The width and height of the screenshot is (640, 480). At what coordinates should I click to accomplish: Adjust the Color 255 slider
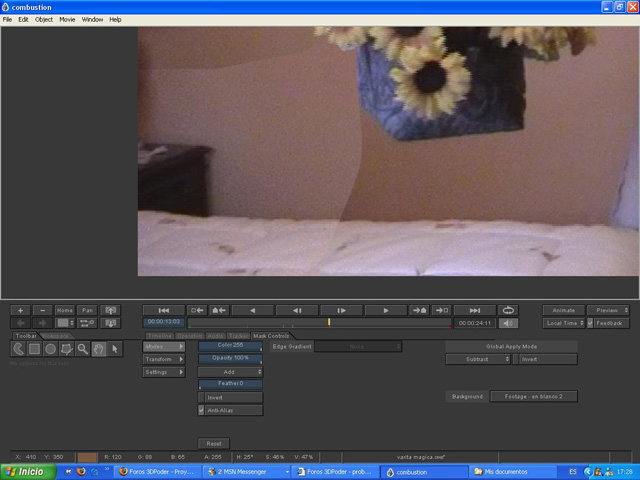[230, 347]
